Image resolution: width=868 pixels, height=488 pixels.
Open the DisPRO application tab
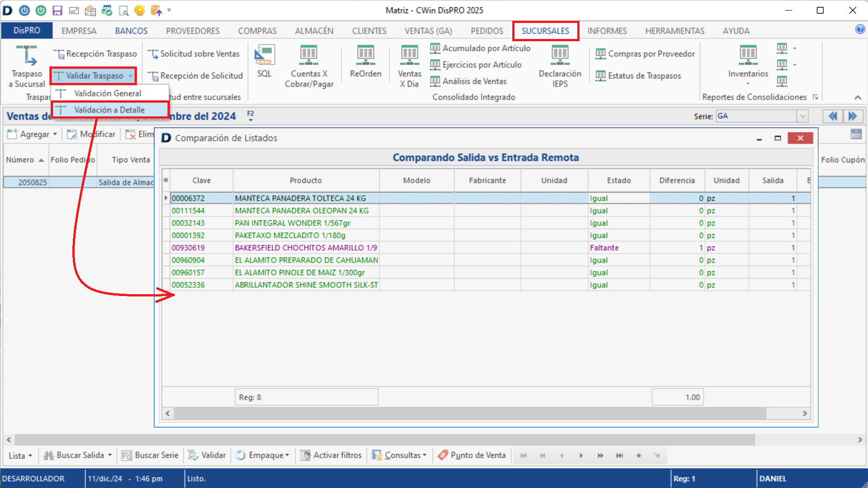[27, 30]
